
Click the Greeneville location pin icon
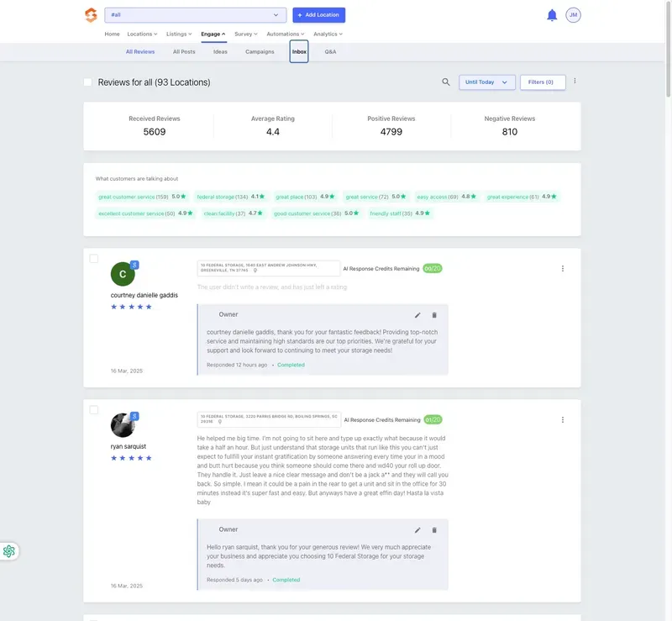tap(255, 271)
